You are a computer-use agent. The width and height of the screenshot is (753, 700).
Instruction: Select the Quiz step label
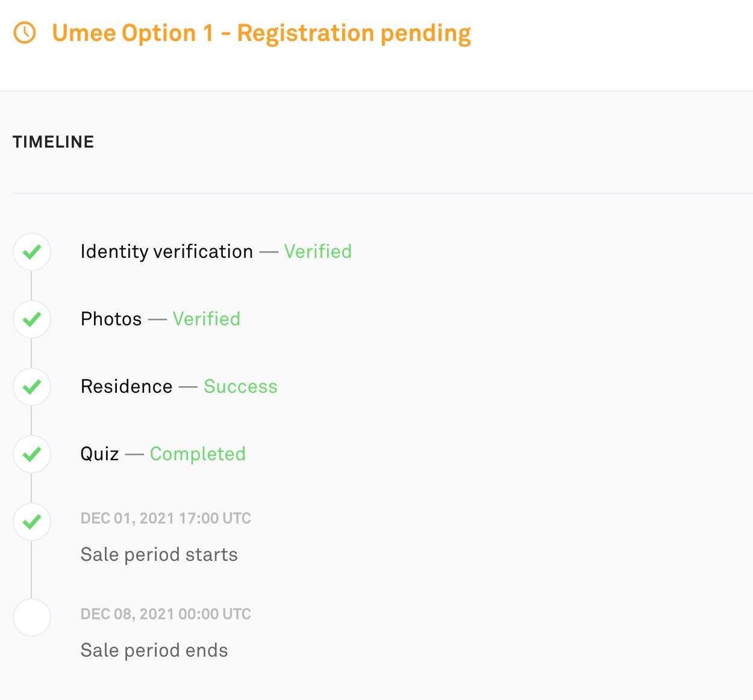(x=100, y=454)
